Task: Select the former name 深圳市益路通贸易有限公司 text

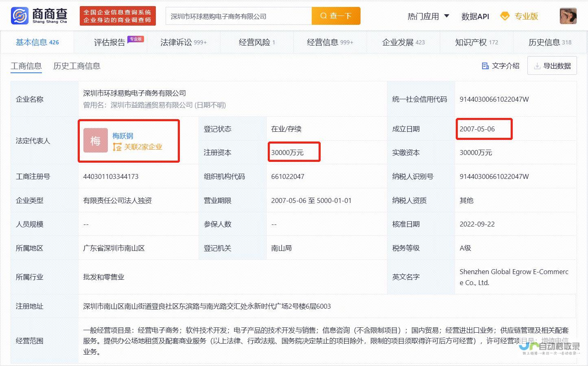Action: [151, 105]
